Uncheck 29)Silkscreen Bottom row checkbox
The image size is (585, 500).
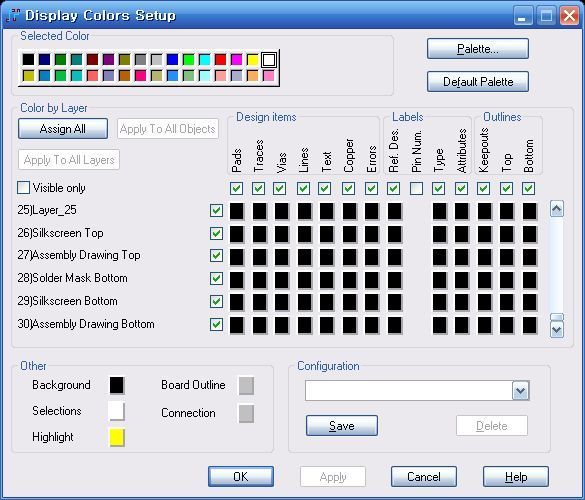[x=216, y=301]
